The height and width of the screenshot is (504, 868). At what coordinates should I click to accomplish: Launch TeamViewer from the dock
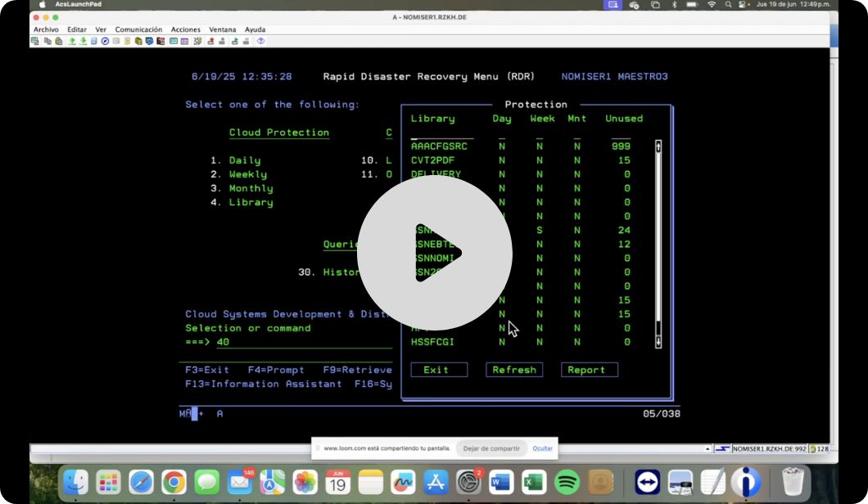tap(647, 482)
